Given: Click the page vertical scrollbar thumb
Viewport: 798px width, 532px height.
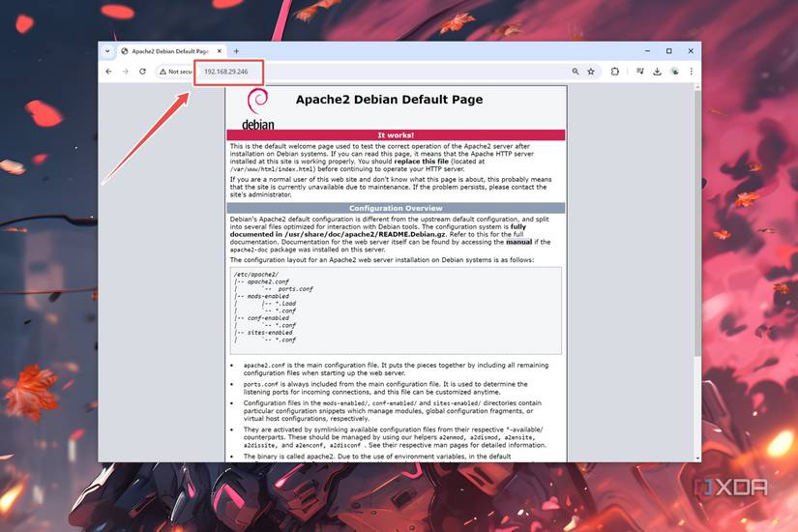Looking at the screenshot, I should pos(697,224).
